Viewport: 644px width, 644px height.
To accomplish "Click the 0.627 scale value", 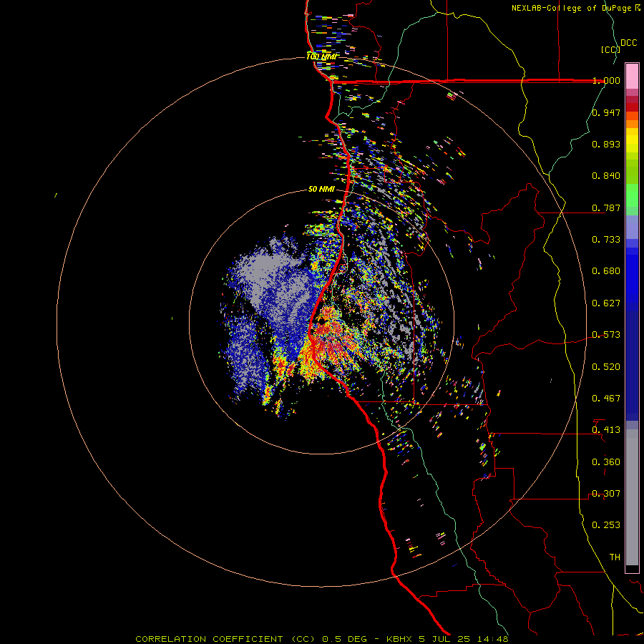I will coord(606,303).
